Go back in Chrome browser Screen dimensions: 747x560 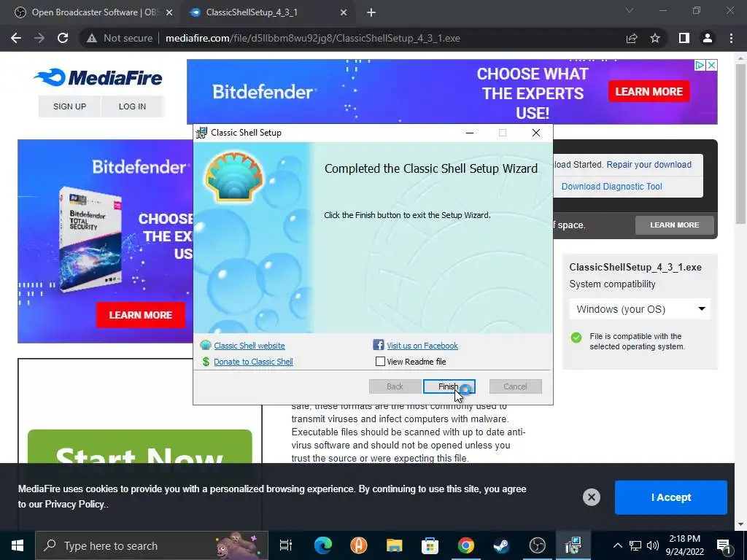(x=16, y=38)
